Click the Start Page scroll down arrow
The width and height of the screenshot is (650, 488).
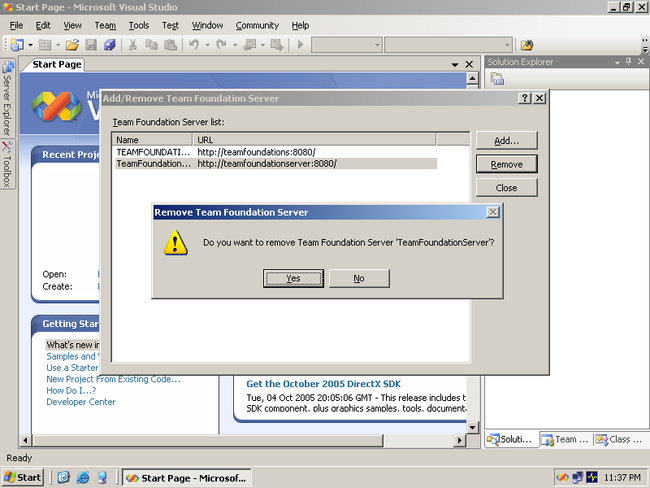[473, 427]
